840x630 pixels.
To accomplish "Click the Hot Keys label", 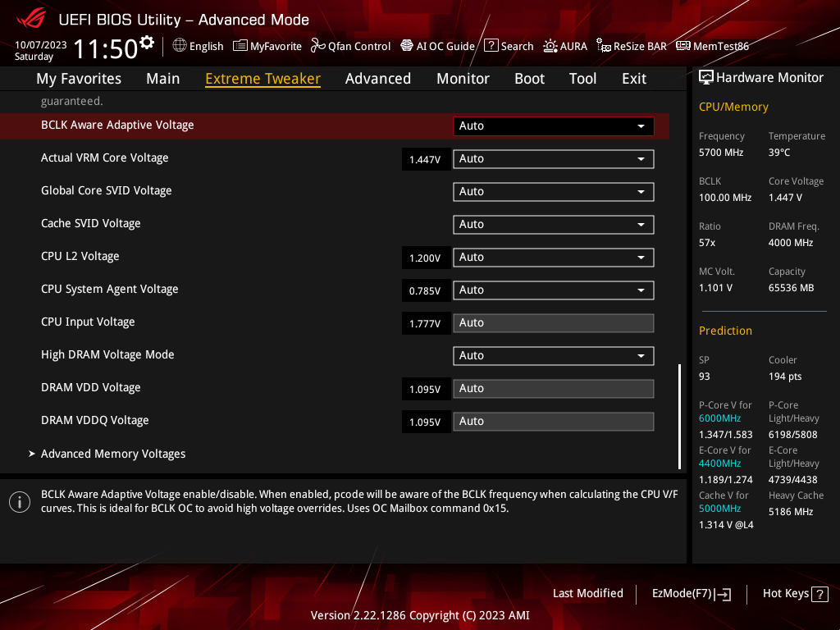I will pos(785,593).
